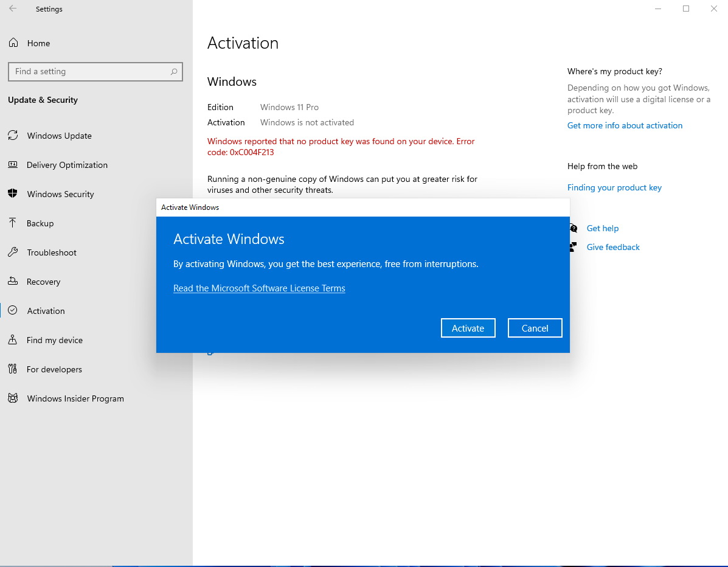Open the For developers icon

[13, 369]
